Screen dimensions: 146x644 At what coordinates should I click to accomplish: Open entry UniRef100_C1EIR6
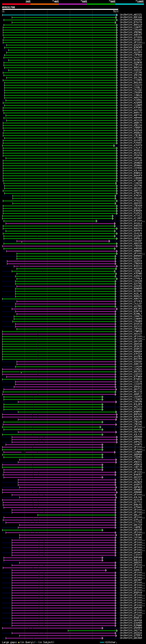tap(131, 73)
